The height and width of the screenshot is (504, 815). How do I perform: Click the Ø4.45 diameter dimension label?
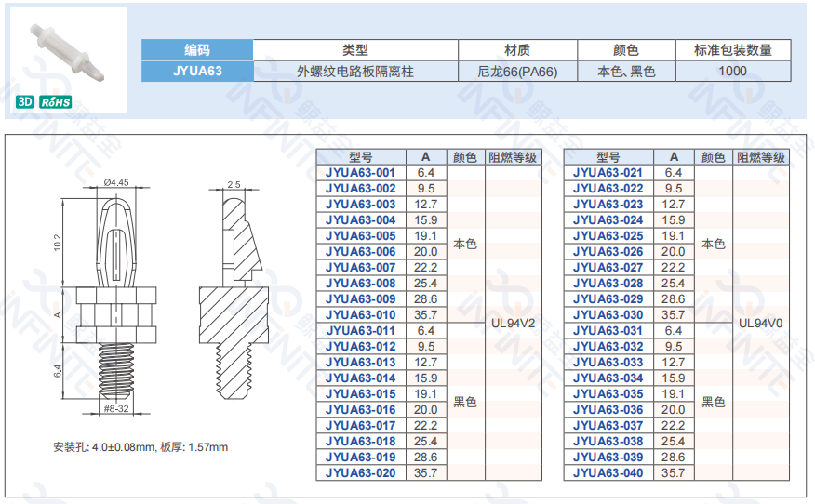click(116, 182)
